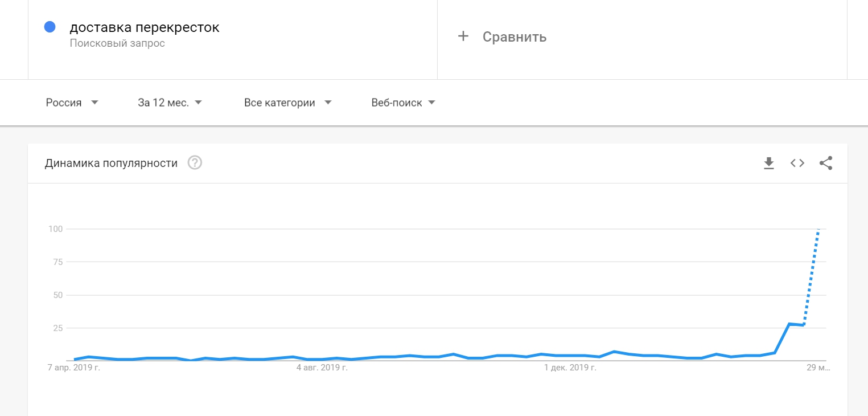Expand the Веб-поиск search type dropdown
868x416 pixels.
point(403,103)
